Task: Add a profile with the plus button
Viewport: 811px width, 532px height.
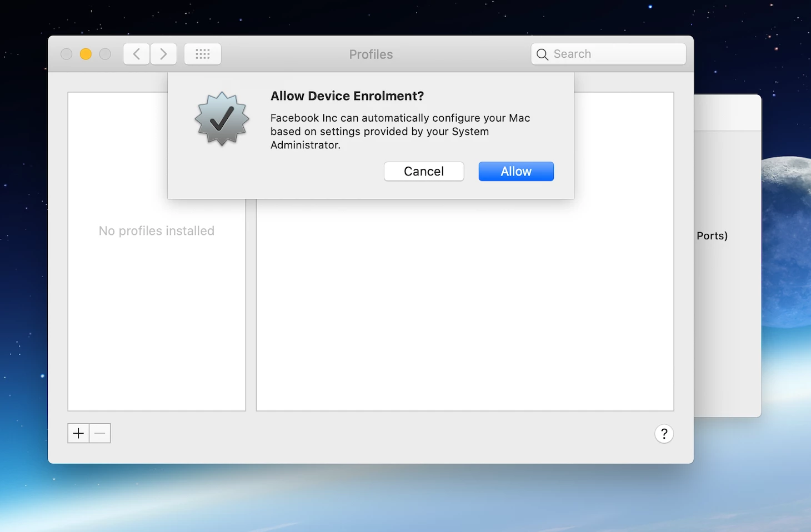Action: pos(78,433)
